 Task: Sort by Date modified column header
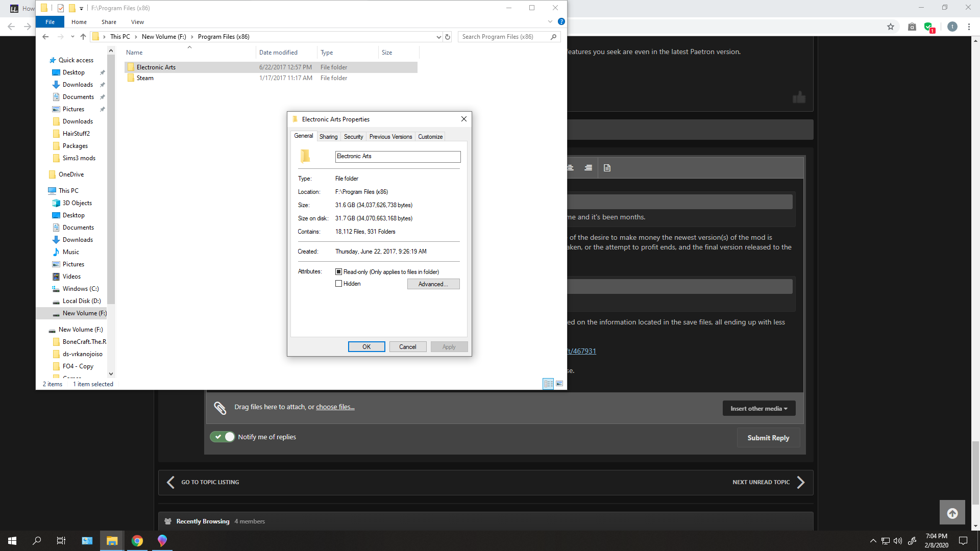[286, 53]
